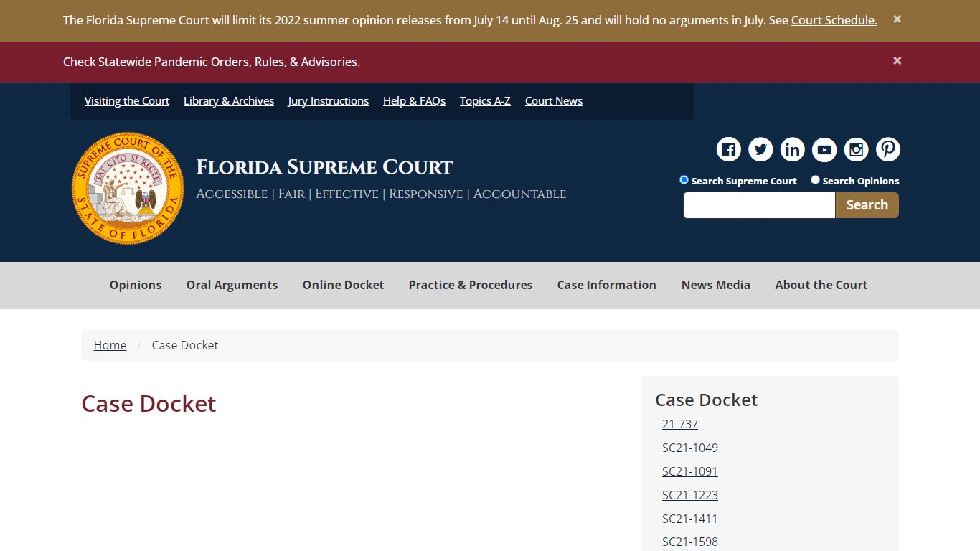This screenshot has height=551, width=980.
Task: Open case docket SC21-1411
Action: click(690, 519)
